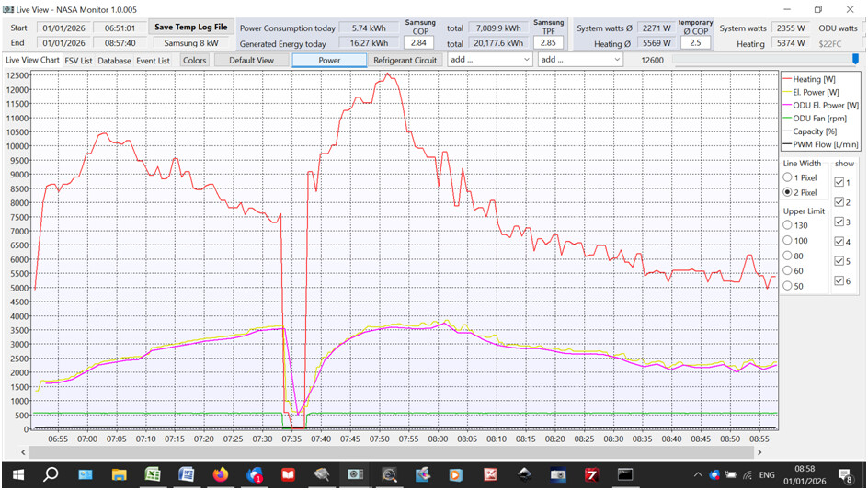Image resolution: width=868 pixels, height=490 pixels.
Task: Switch to the FSV List tab
Action: [x=78, y=61]
